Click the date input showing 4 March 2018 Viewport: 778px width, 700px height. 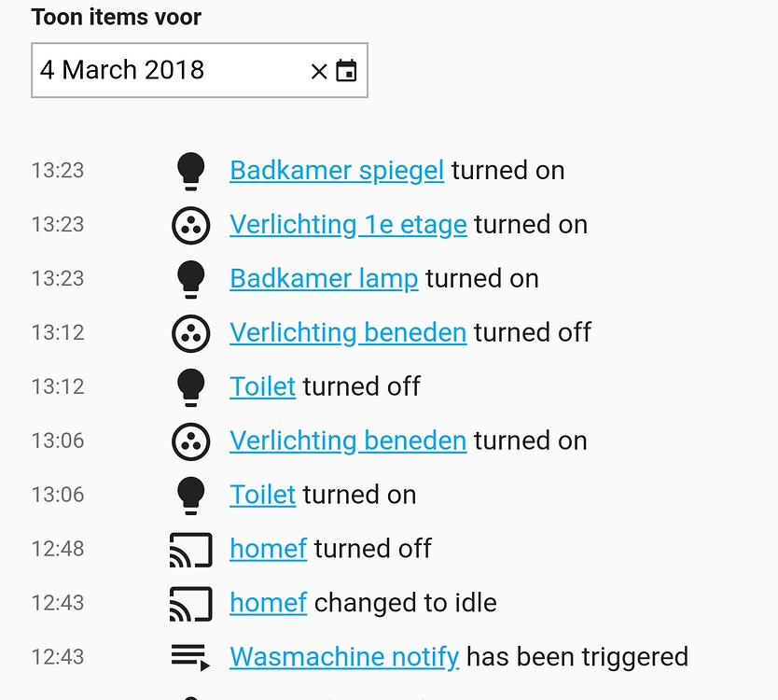[168, 70]
